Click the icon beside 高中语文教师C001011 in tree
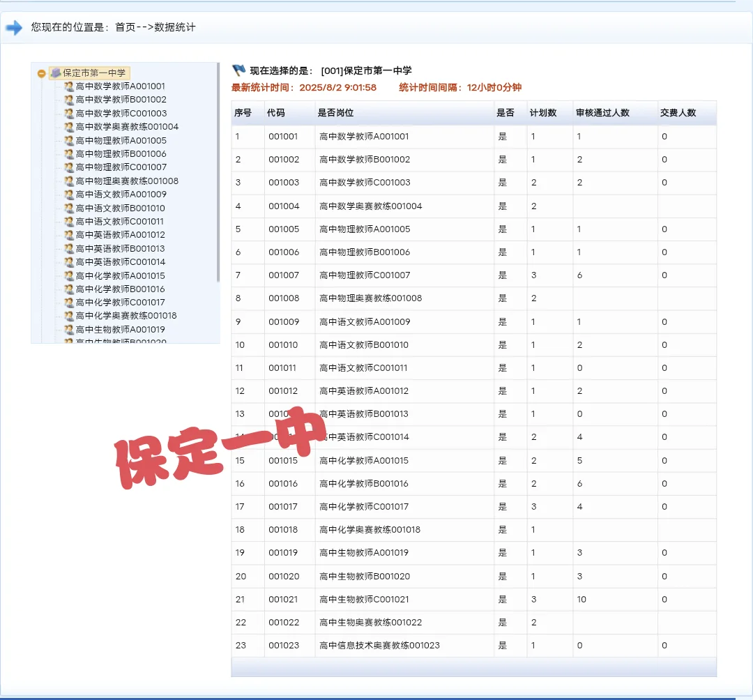 [68, 222]
